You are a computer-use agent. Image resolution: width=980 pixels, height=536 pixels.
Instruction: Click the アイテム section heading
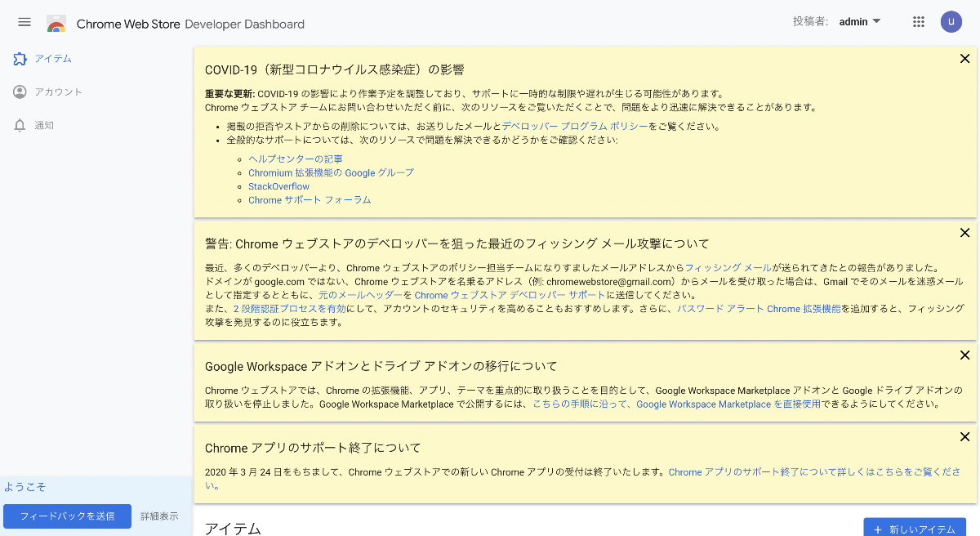pyautogui.click(x=233, y=529)
